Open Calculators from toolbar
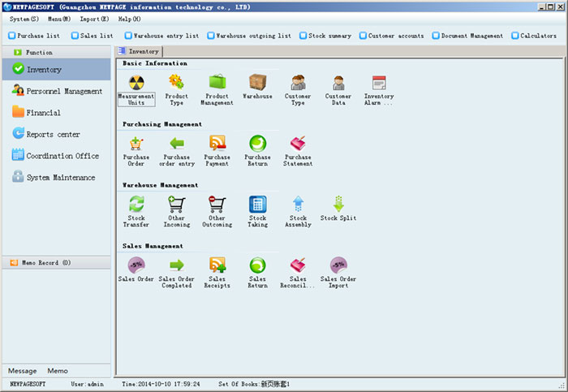Viewport: 568px width, 392px height. tap(534, 36)
